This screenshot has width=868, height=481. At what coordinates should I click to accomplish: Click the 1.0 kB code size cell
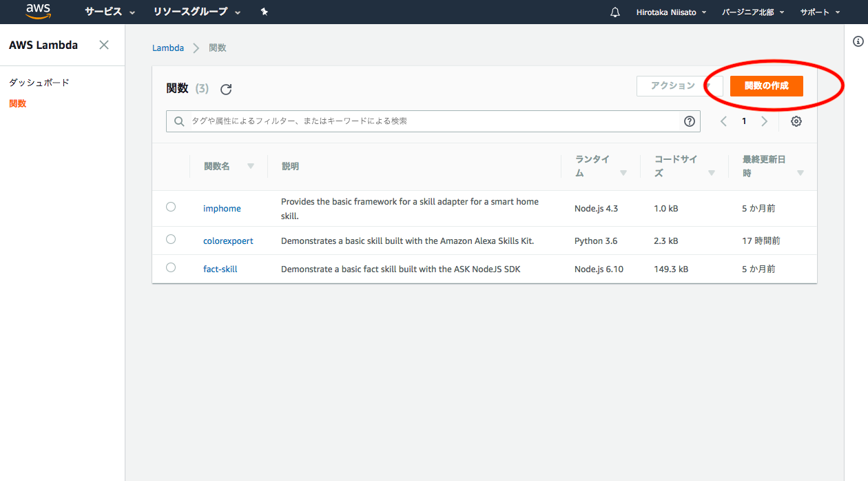tap(666, 208)
